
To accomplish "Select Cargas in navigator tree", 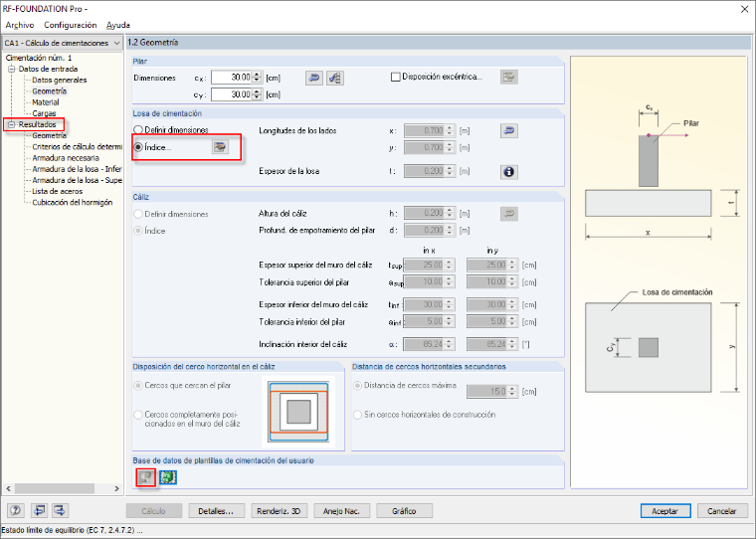I will pyautogui.click(x=44, y=113).
